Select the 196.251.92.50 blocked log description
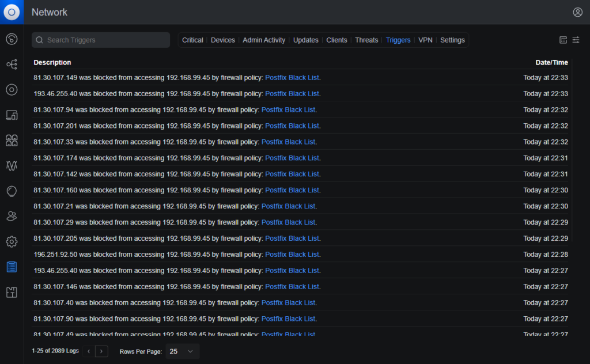 (x=177, y=255)
